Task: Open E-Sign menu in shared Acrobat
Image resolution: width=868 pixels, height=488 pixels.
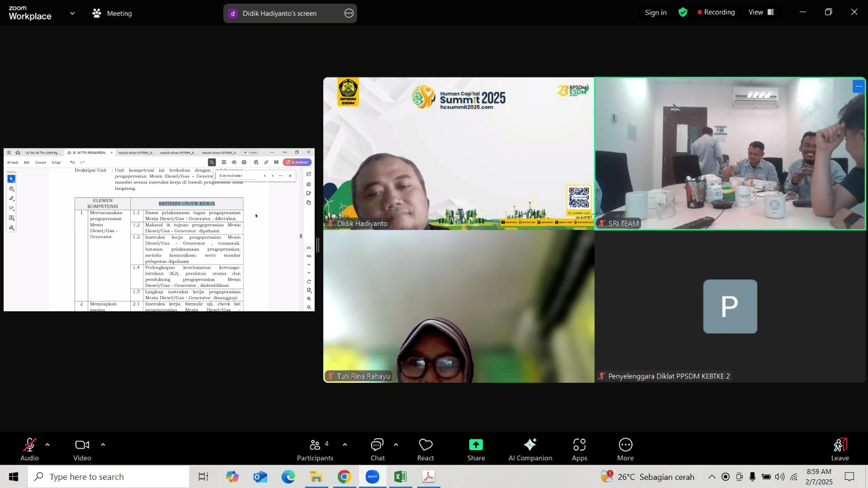Action: (x=56, y=162)
